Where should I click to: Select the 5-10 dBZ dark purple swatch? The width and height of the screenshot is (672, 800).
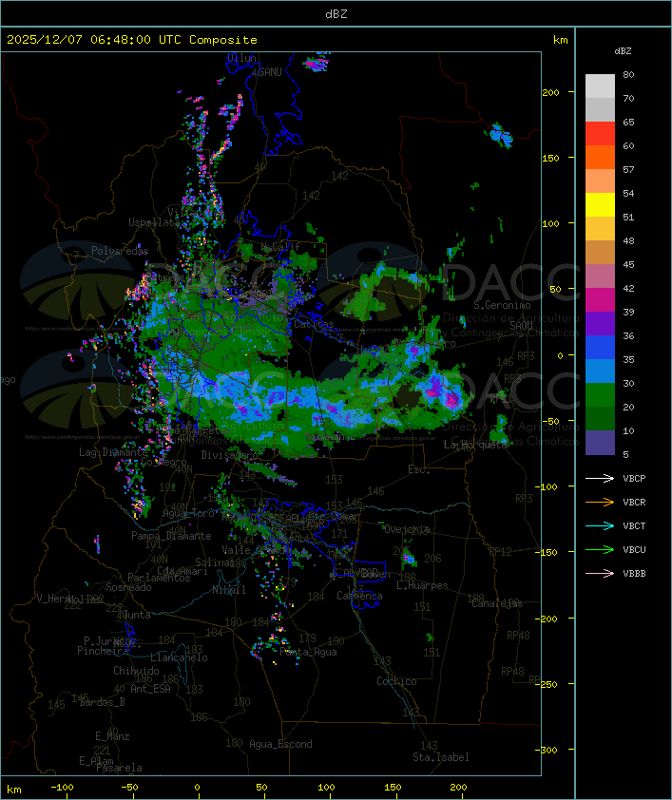(x=600, y=443)
